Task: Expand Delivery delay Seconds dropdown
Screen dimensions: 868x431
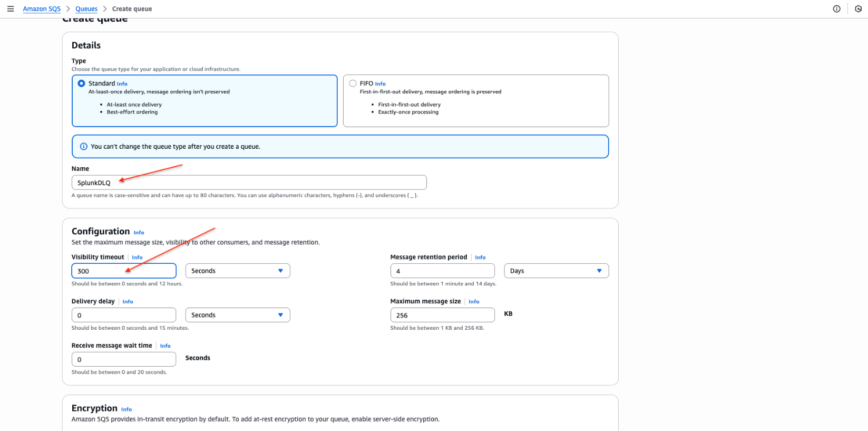Action: (237, 315)
